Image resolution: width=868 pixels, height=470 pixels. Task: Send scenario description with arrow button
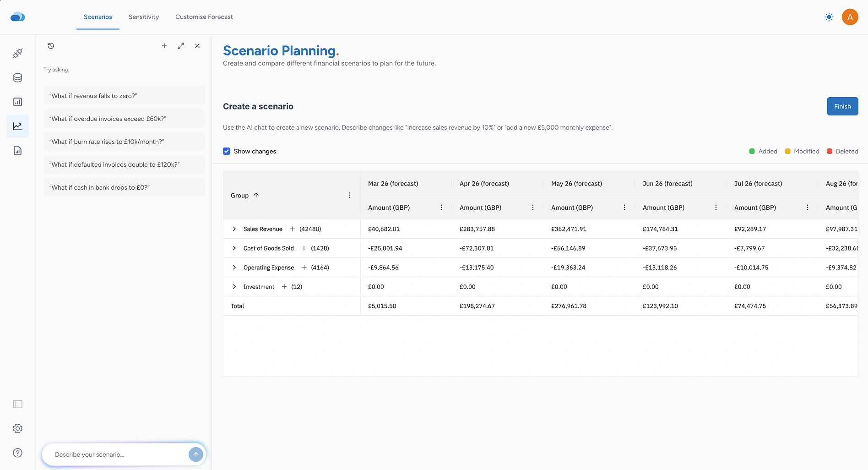tap(195, 454)
